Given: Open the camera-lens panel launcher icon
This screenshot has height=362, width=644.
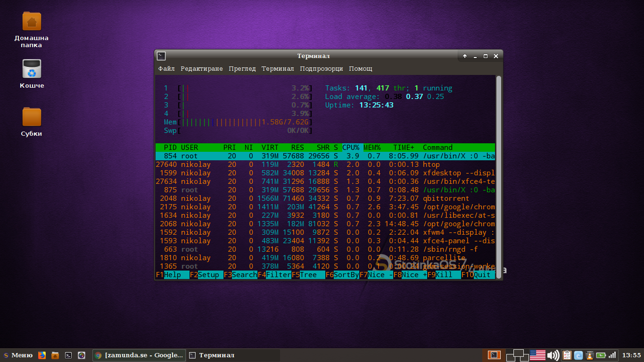Looking at the screenshot, I should tap(82, 355).
